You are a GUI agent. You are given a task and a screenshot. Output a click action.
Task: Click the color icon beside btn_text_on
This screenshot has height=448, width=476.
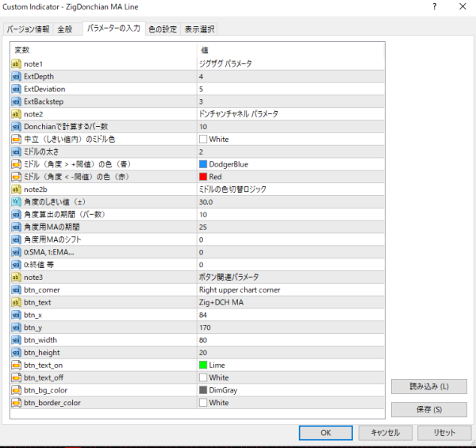(17, 365)
